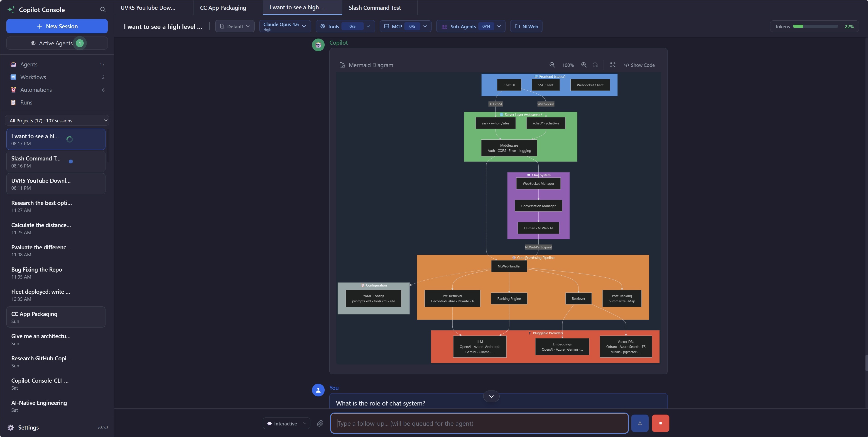Click Show Code on the Mermaid Diagram

[639, 65]
